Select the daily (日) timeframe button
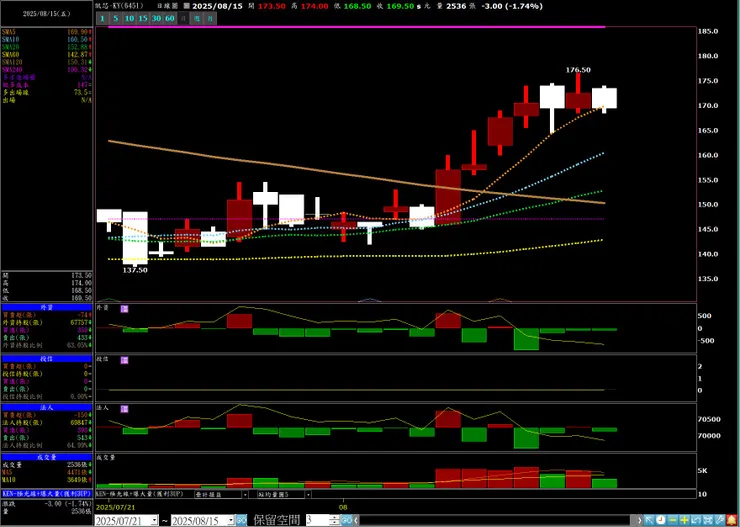740x527 pixels. (183, 19)
